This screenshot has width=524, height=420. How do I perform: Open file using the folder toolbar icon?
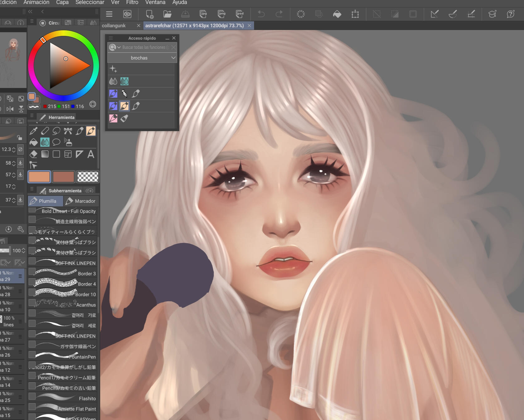tap(167, 14)
